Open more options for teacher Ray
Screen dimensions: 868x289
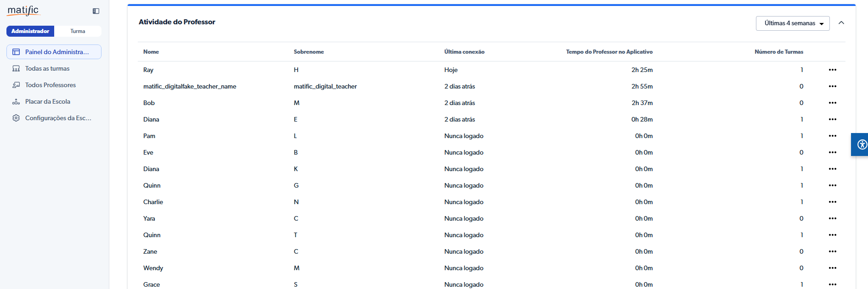pos(832,70)
